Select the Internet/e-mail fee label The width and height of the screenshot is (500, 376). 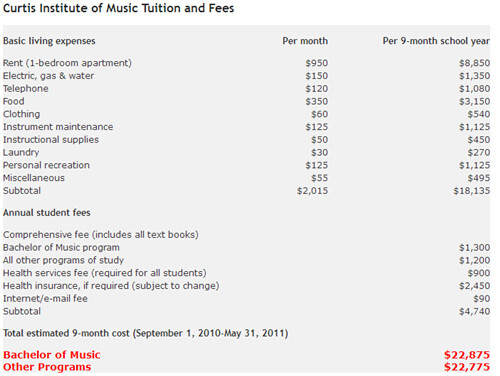click(45, 299)
